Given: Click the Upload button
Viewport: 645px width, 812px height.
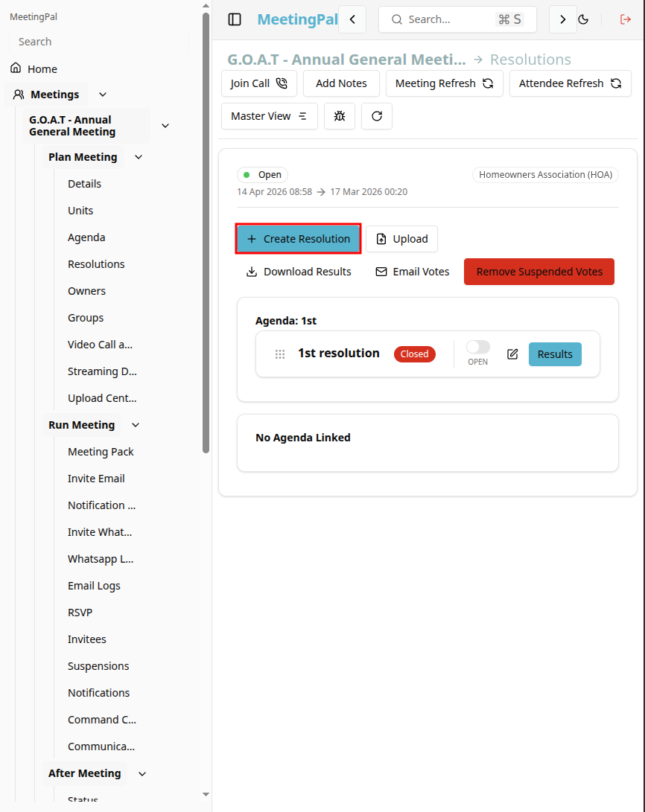Looking at the screenshot, I should click(x=402, y=239).
